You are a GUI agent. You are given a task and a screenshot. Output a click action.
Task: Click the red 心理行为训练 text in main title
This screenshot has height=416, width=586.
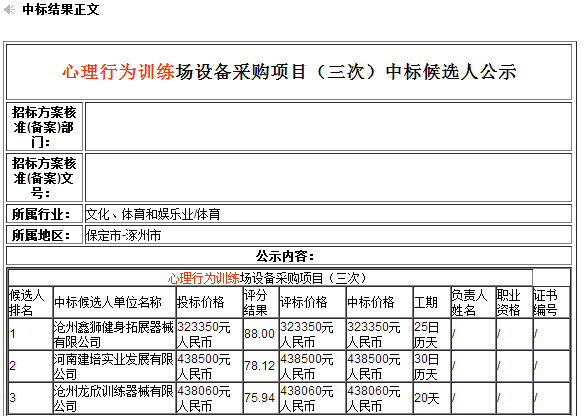tap(118, 71)
